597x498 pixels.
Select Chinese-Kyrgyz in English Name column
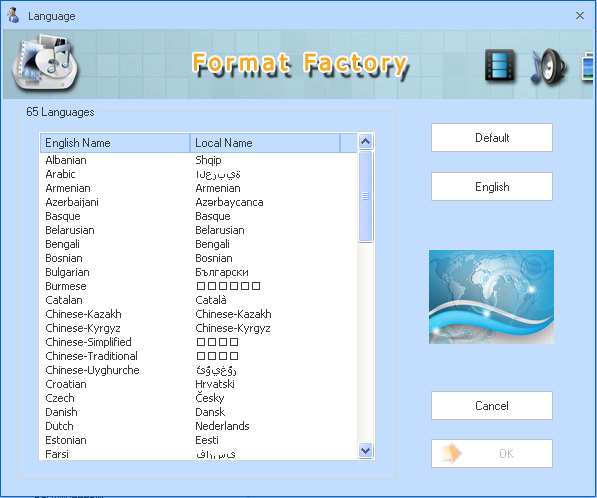click(83, 328)
